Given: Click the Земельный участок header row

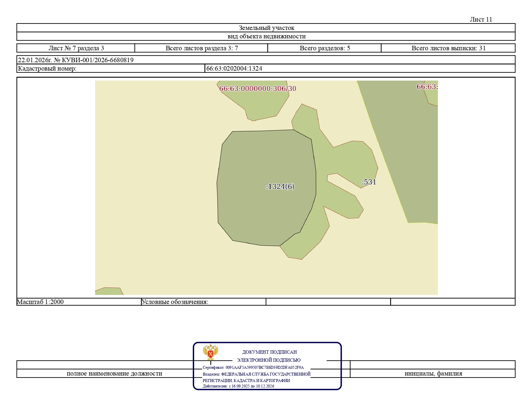Looking at the screenshot, I should point(266,28).
